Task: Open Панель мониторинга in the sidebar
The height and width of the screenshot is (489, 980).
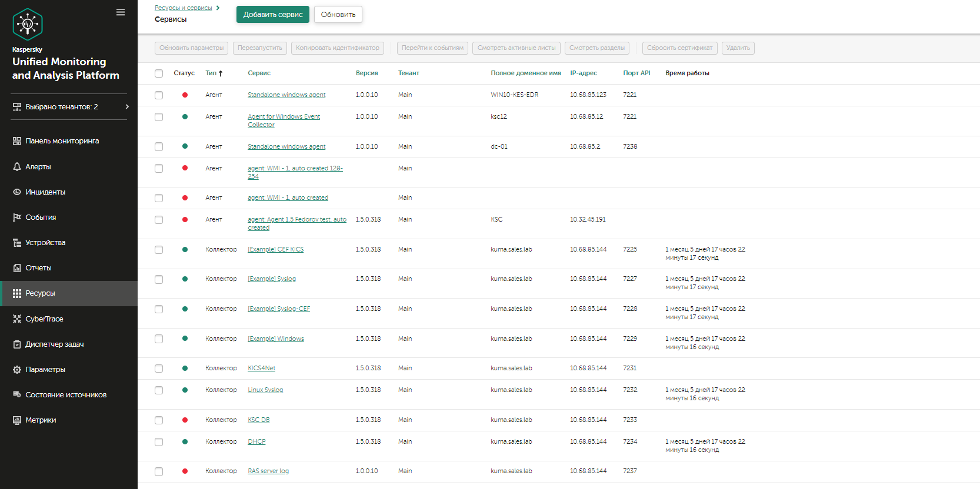Action: point(62,141)
